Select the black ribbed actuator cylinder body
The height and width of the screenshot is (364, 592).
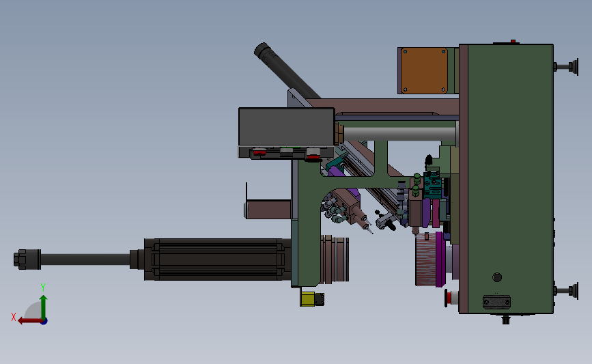217,260
